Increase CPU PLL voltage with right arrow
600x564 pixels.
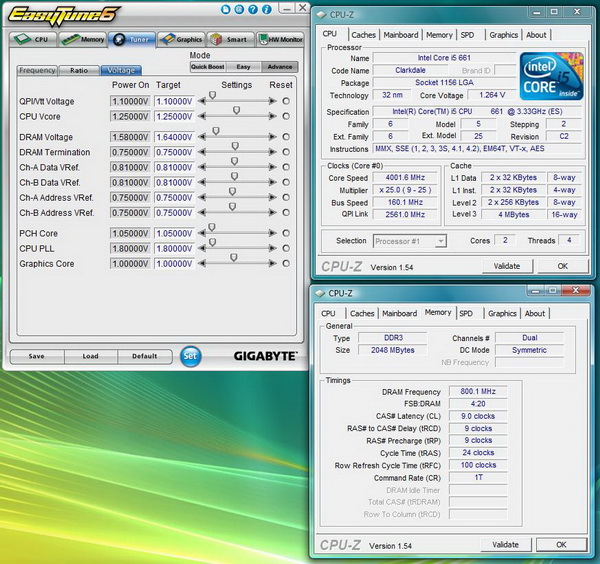272,248
